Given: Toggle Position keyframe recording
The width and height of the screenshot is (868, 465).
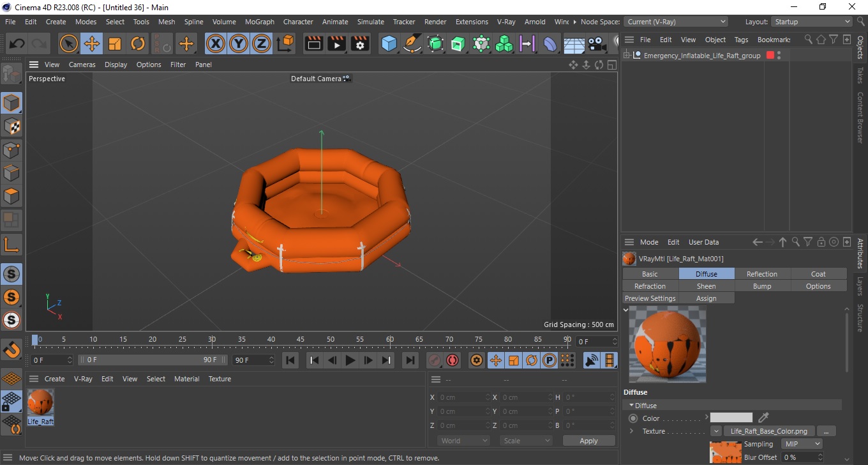Looking at the screenshot, I should pos(495,360).
